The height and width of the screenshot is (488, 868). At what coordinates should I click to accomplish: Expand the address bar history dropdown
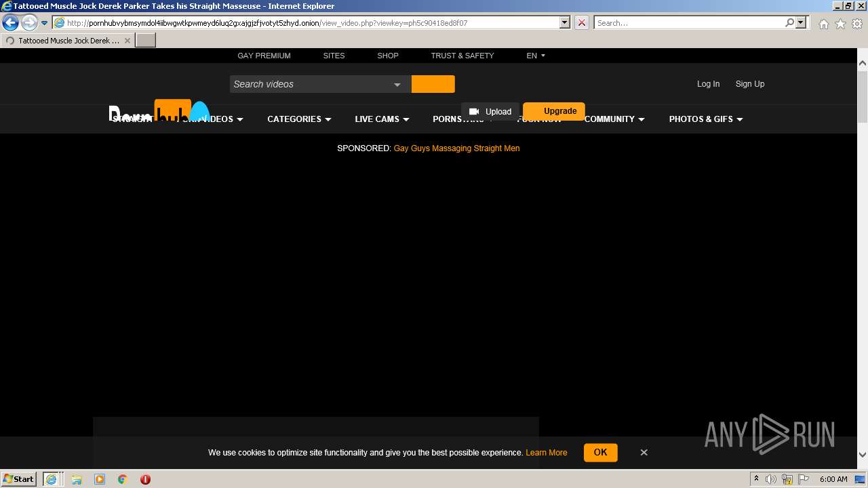(x=564, y=22)
